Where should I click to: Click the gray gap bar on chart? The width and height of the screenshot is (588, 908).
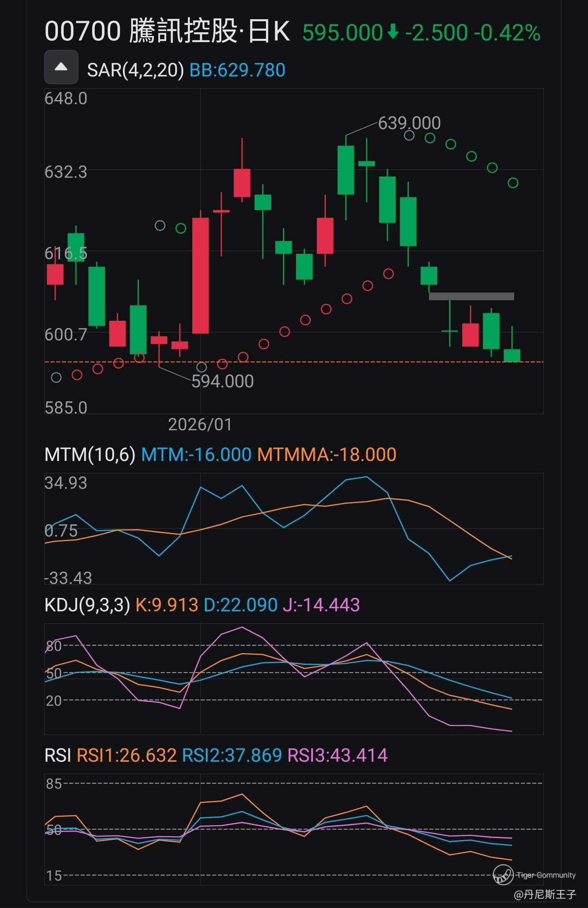[x=471, y=296]
